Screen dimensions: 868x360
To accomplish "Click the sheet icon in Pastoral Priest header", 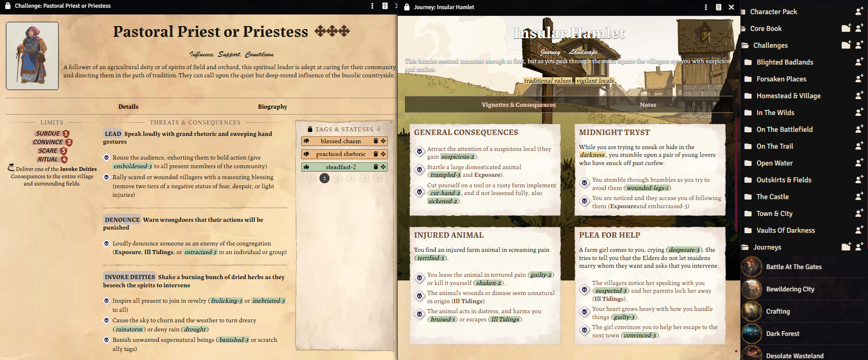I will (x=385, y=6).
